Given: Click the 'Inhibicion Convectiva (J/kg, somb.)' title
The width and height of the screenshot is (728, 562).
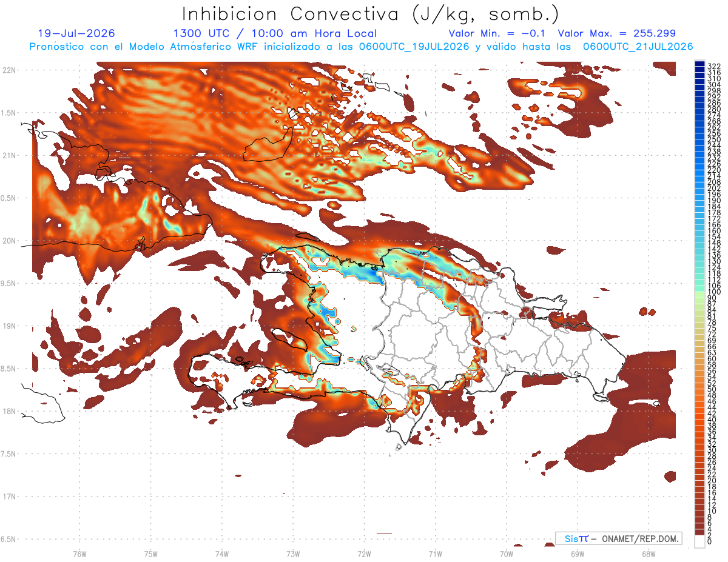Looking at the screenshot, I should [x=371, y=13].
